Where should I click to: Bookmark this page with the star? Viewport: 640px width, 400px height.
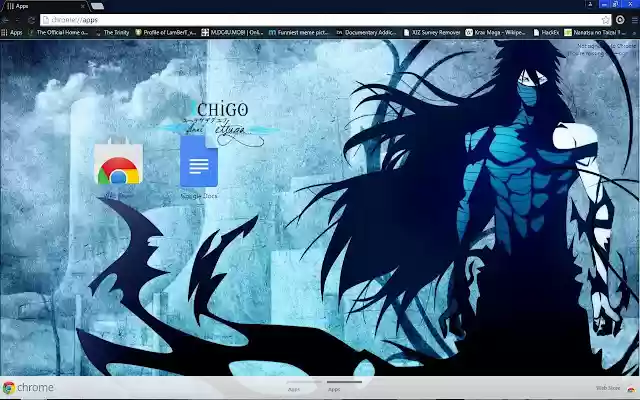point(605,20)
